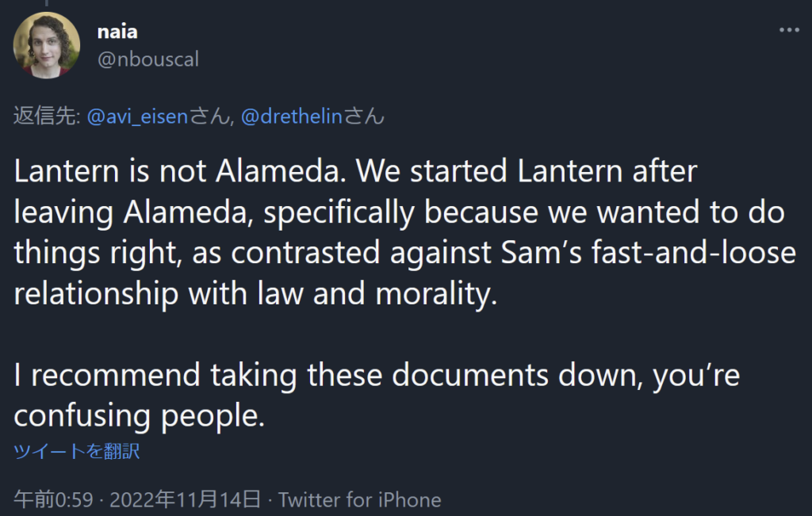Open the profile via display name naia
812x516 pixels.
tap(117, 32)
